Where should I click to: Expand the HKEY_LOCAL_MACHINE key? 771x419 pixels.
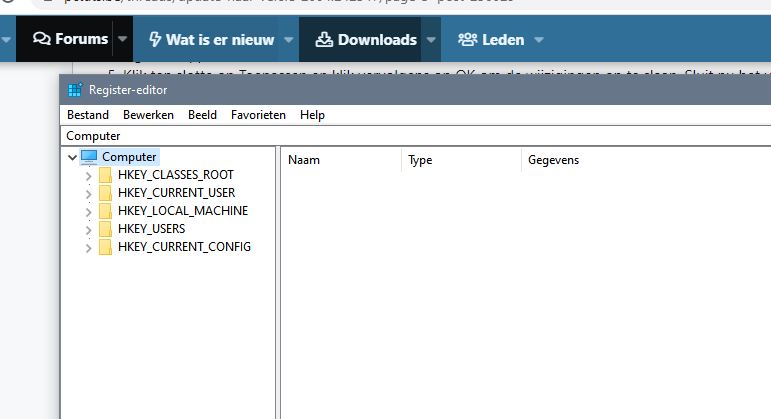pos(88,211)
